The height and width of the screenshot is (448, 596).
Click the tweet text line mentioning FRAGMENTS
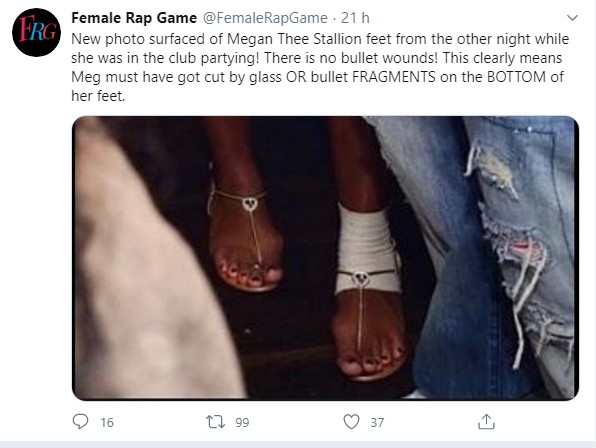[317, 77]
